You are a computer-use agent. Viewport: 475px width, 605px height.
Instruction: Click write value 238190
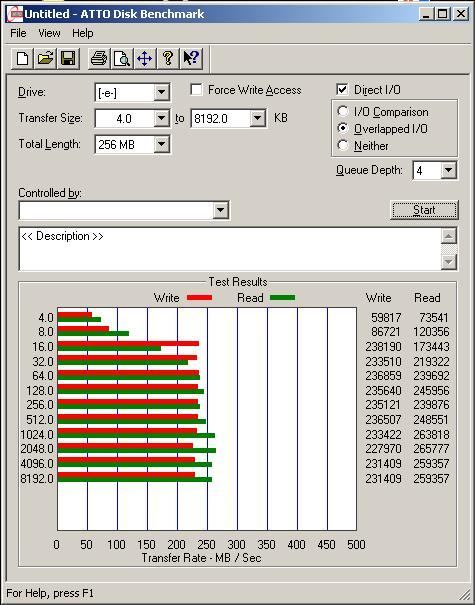[x=383, y=346]
